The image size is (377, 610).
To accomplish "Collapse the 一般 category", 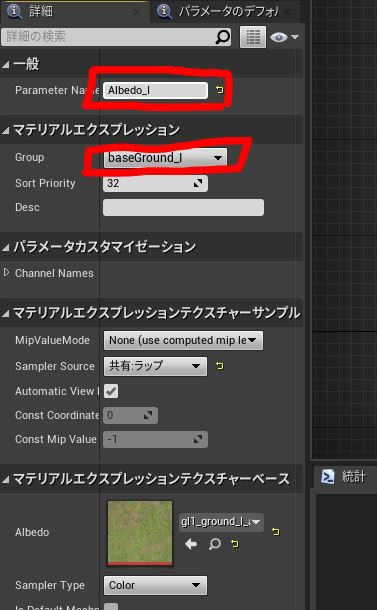I will (x=5, y=65).
